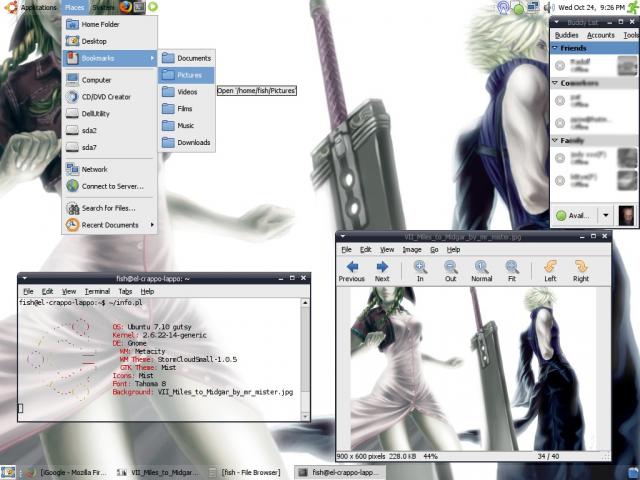Viewport: 640px width, 480px height.
Task: Zoom In on the image
Action: pyautogui.click(x=420, y=272)
